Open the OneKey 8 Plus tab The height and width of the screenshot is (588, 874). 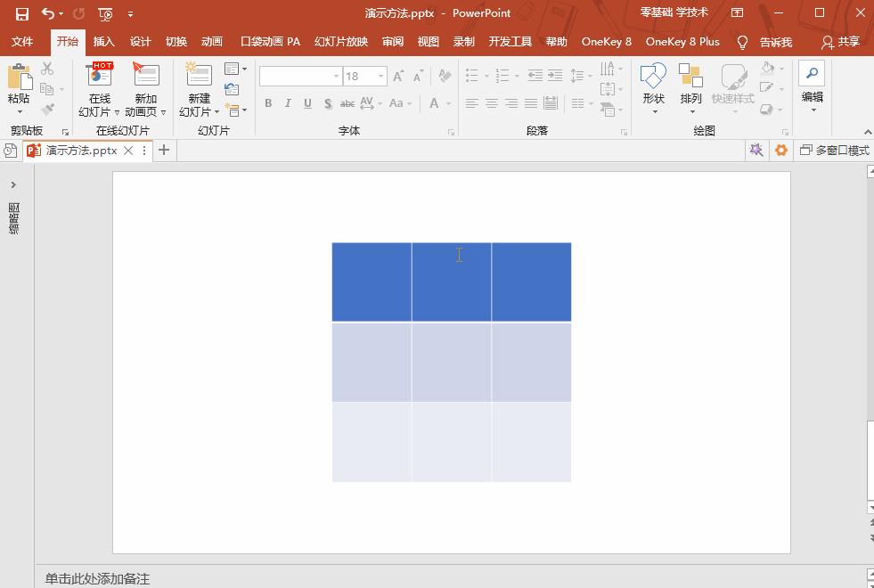[x=682, y=42]
